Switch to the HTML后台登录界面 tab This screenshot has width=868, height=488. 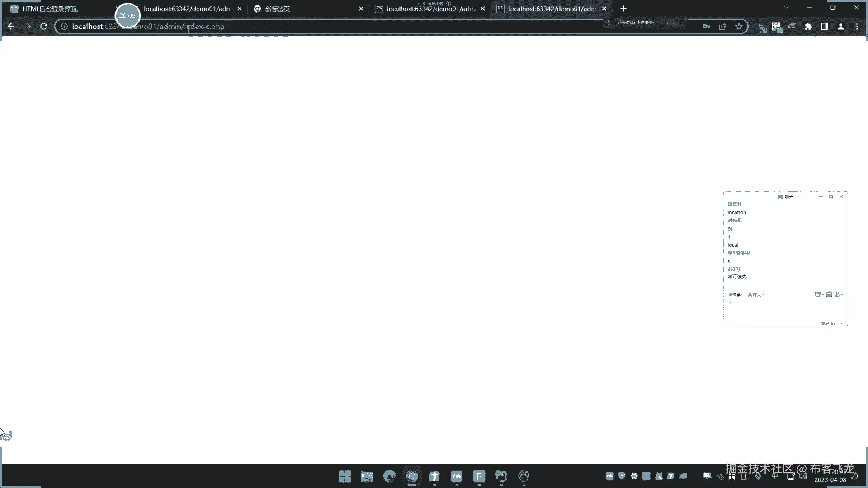click(x=51, y=9)
